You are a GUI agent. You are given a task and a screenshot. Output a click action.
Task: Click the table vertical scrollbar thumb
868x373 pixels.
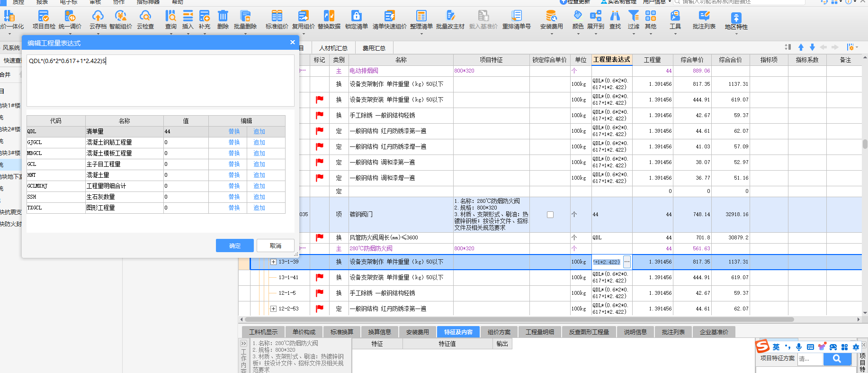[x=865, y=144]
